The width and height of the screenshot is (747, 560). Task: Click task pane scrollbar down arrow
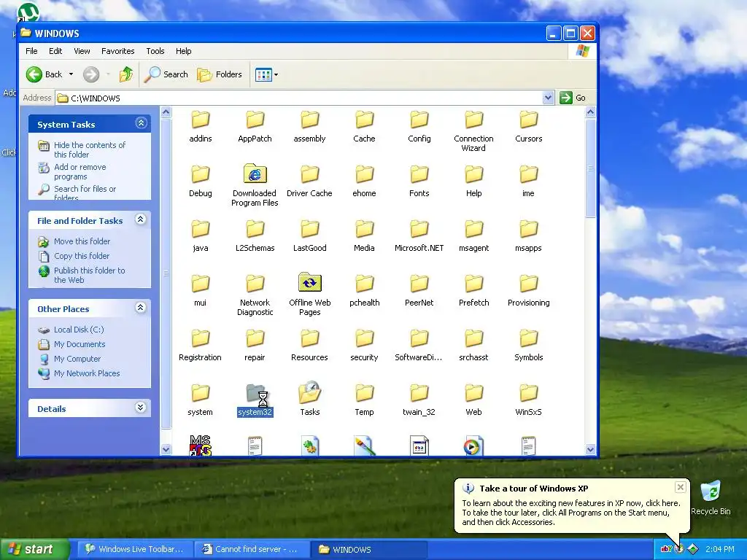click(x=166, y=449)
